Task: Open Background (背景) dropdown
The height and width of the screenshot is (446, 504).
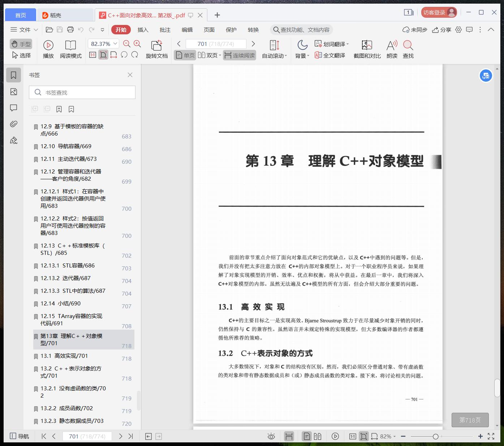Action: click(302, 49)
